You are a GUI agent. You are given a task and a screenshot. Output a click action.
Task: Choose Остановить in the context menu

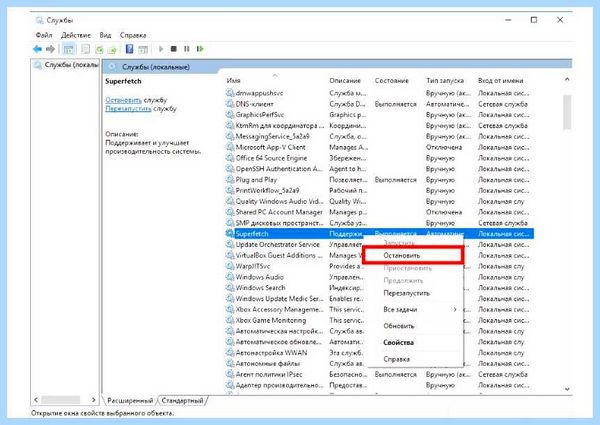point(413,256)
